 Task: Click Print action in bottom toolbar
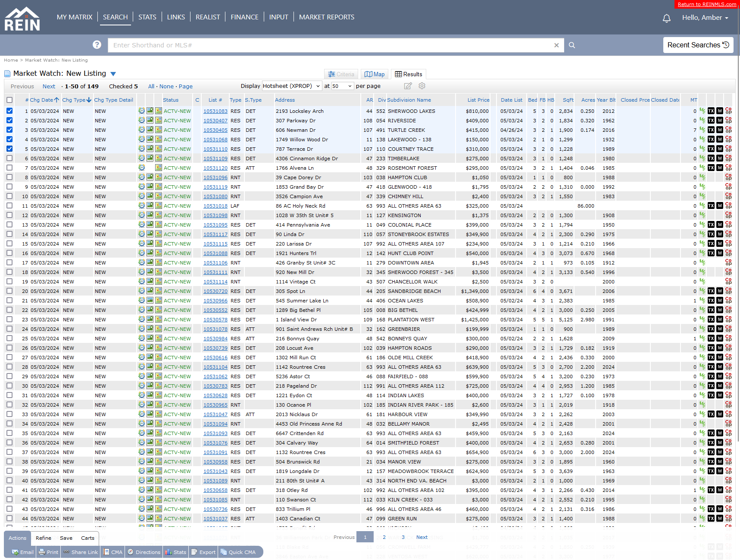48,552
